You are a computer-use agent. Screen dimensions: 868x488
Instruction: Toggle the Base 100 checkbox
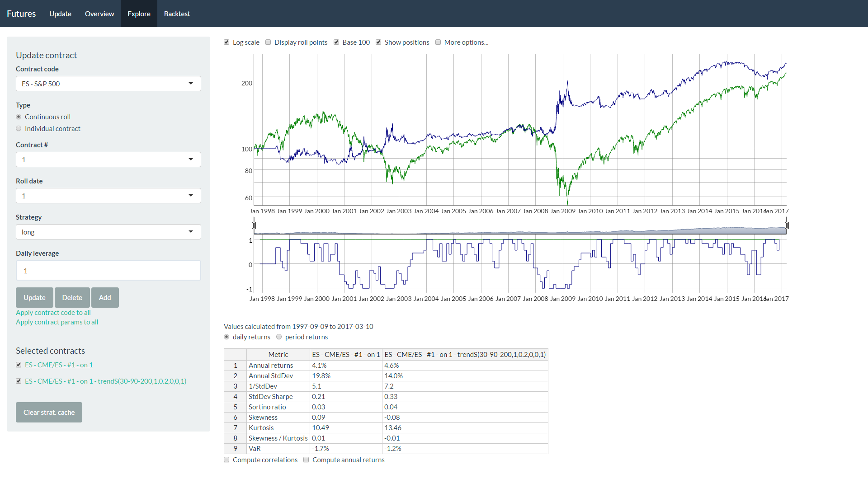(336, 42)
